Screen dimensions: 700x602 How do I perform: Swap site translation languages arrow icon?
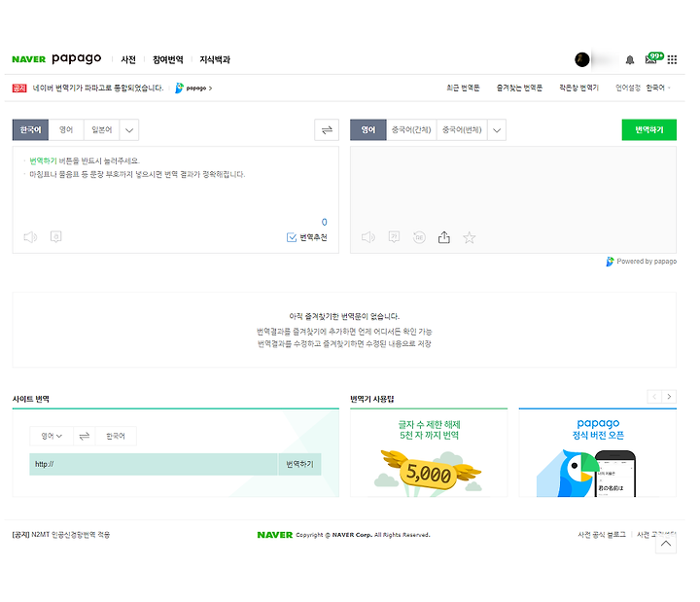coord(85,436)
